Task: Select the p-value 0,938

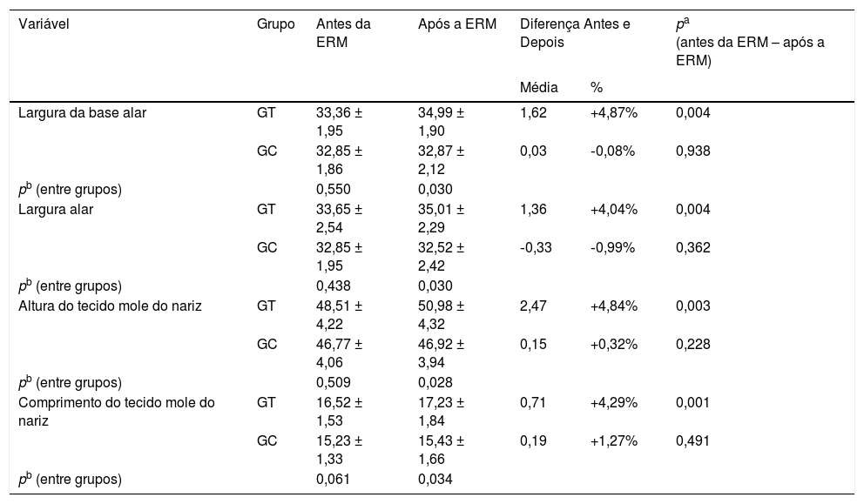Action: 693,151
